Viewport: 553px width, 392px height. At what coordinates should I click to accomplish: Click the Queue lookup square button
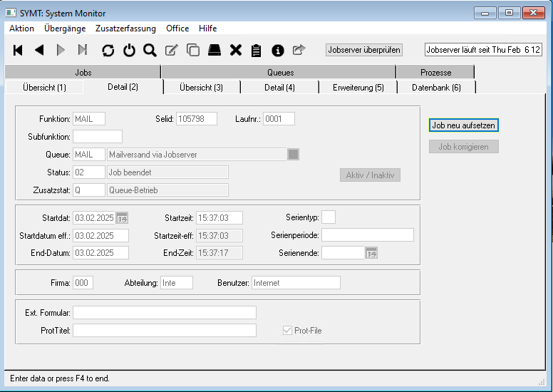pos(294,154)
